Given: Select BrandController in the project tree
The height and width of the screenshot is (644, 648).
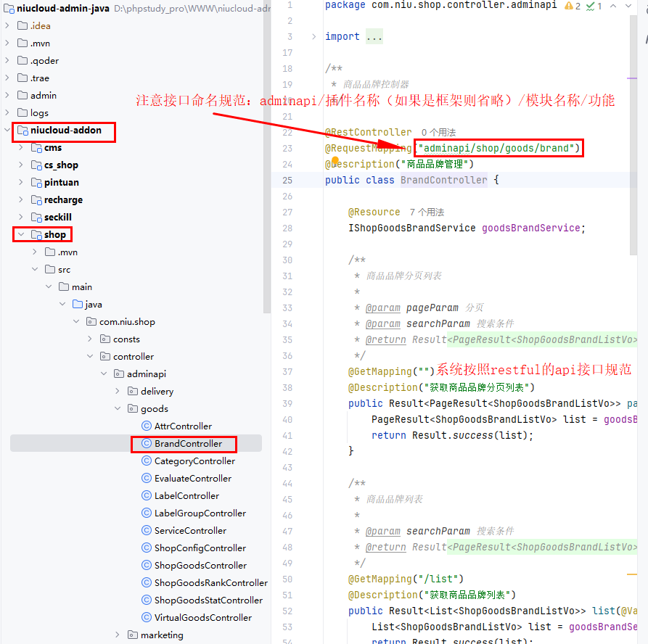Looking at the screenshot, I should point(188,444).
